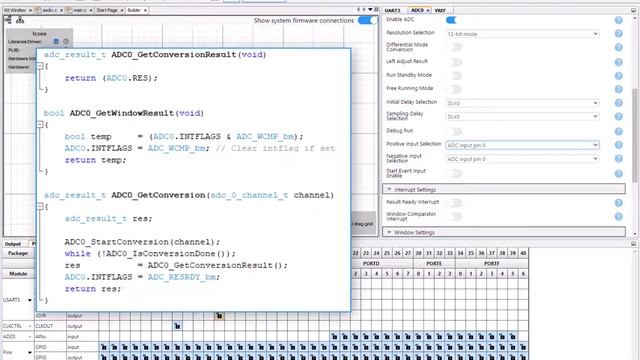Close the Start Page tab
The width and height of the screenshot is (640, 360).
[x=122, y=10]
